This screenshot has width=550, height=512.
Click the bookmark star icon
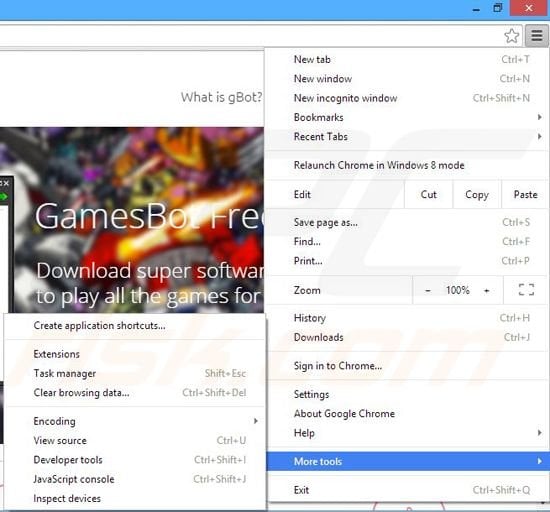[511, 35]
